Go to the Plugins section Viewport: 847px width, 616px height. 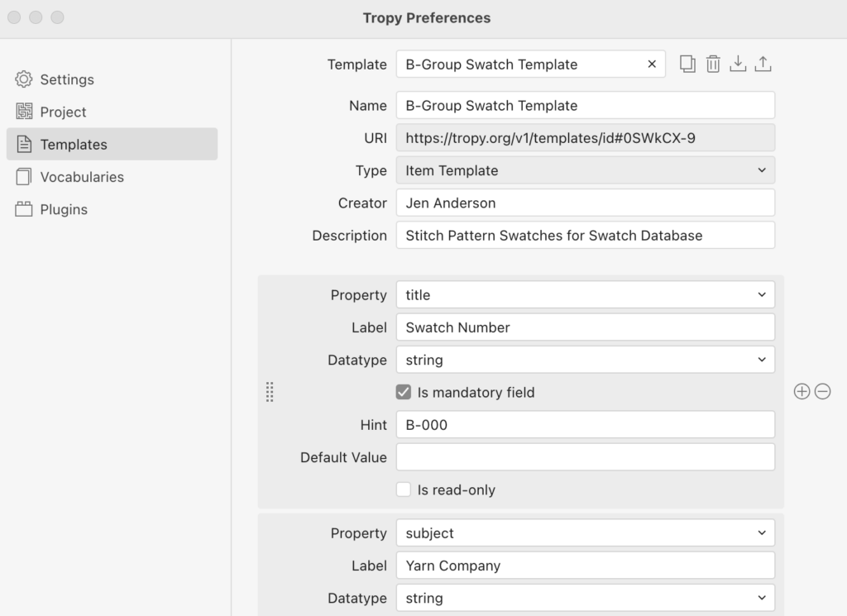tap(64, 209)
